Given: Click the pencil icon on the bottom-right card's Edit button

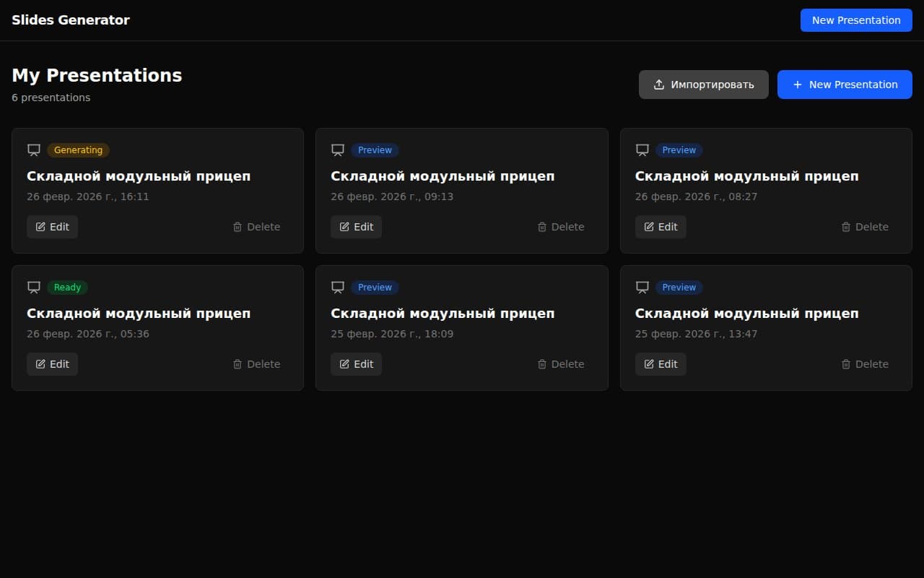Looking at the screenshot, I should (650, 364).
